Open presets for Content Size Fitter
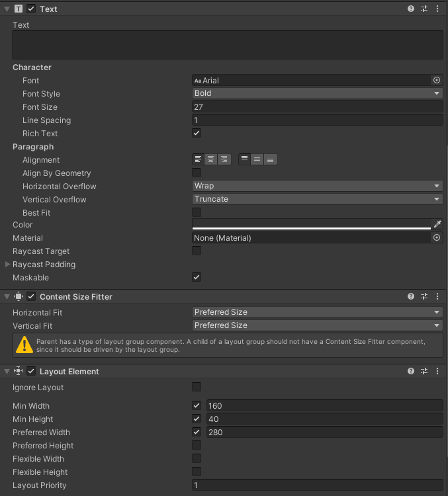This screenshot has width=448, height=496. point(424,296)
